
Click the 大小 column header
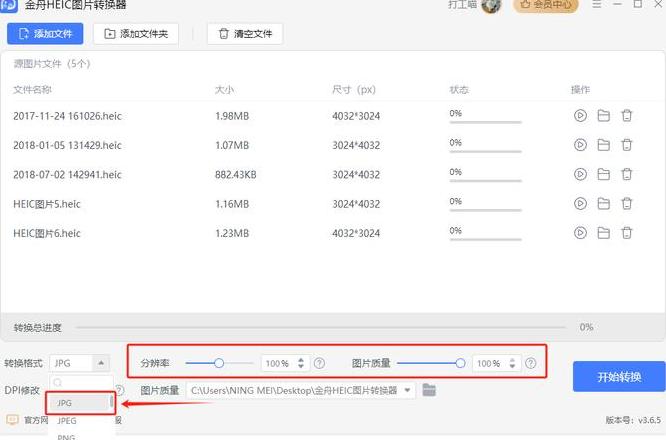tap(224, 90)
